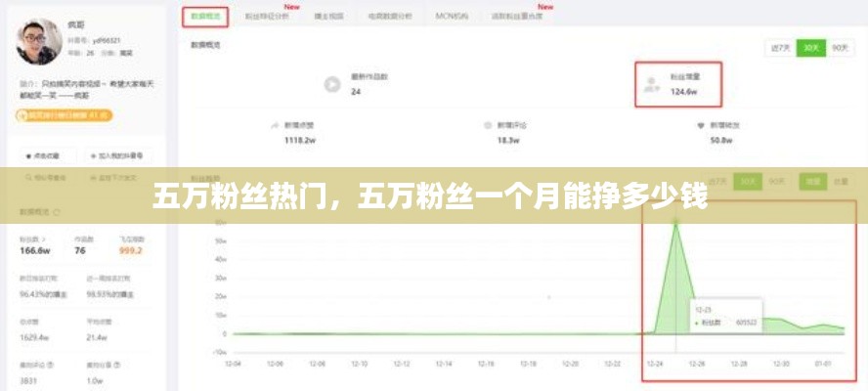868x391 pixels.
Task: Click the comment icon beside 18.3w
Action: [488, 126]
